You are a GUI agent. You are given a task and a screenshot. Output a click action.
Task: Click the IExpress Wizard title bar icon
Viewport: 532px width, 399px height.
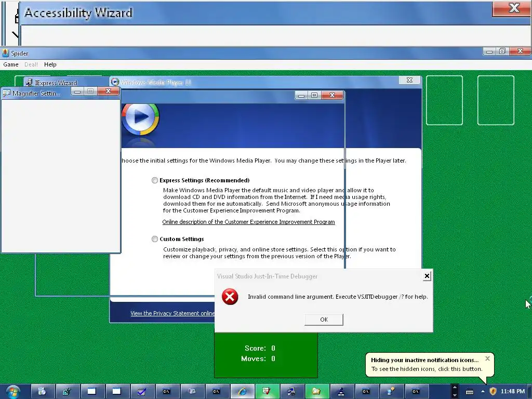[29, 83]
